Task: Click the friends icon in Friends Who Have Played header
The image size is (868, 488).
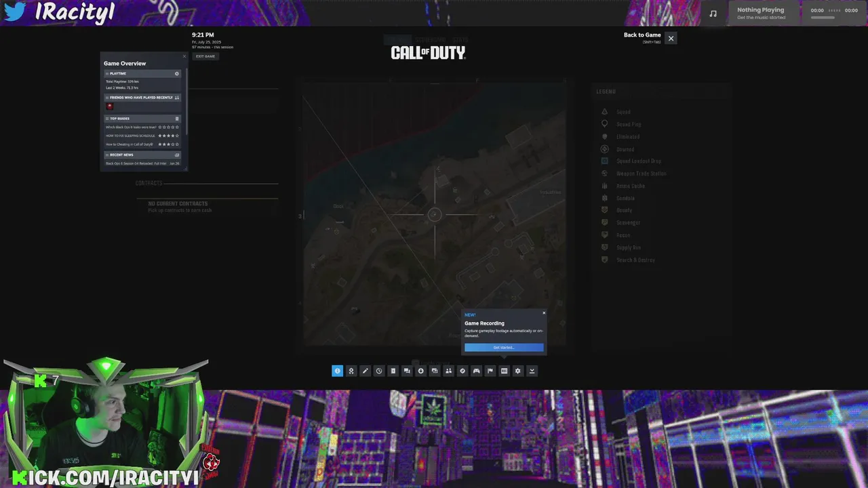Action: coord(177,98)
